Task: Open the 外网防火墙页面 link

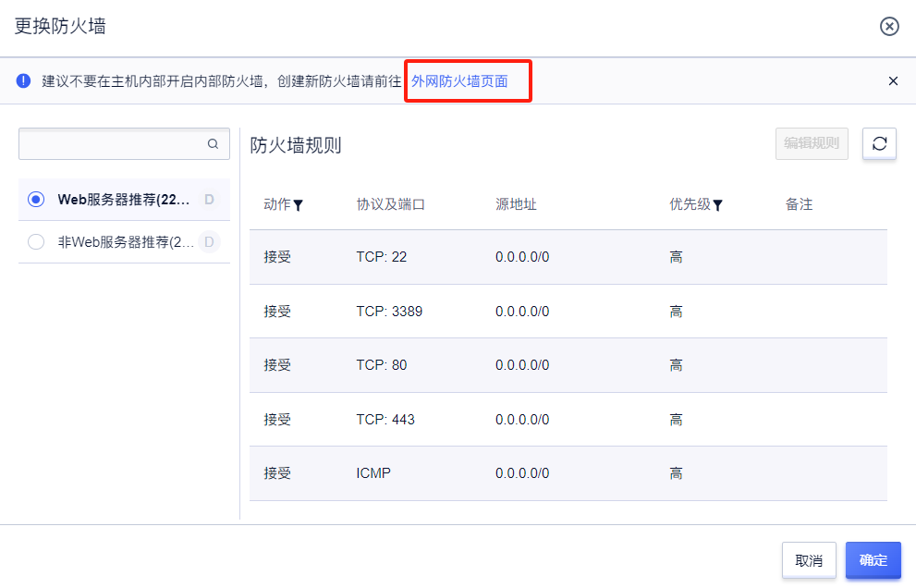Action: (x=459, y=81)
